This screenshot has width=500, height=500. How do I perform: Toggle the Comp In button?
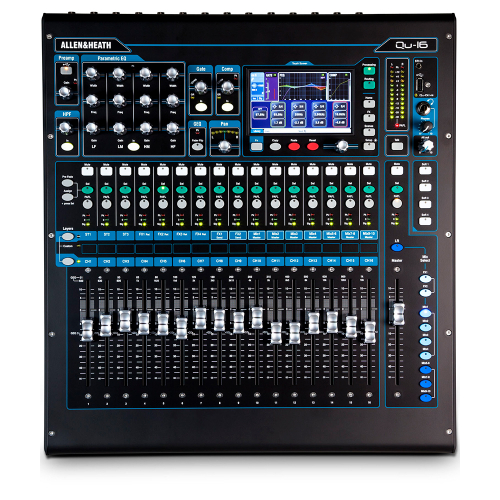(x=227, y=107)
